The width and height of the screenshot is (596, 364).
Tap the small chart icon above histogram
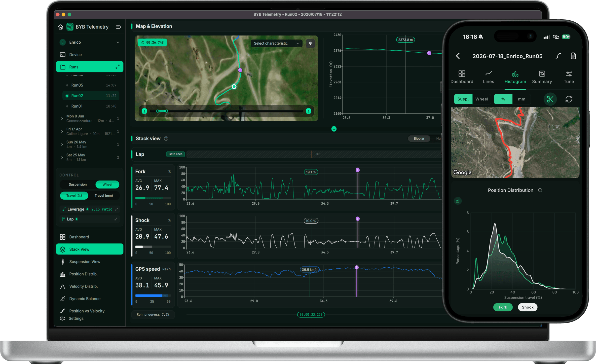click(457, 201)
